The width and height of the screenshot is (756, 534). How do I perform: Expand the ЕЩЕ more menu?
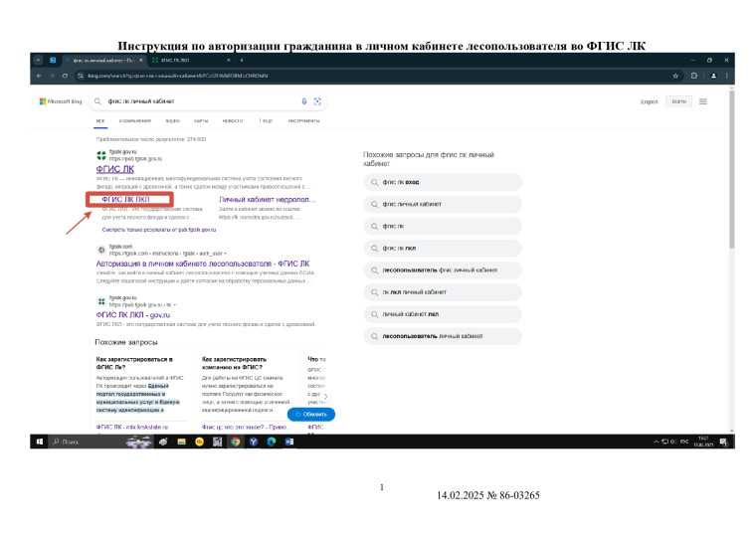click(266, 121)
